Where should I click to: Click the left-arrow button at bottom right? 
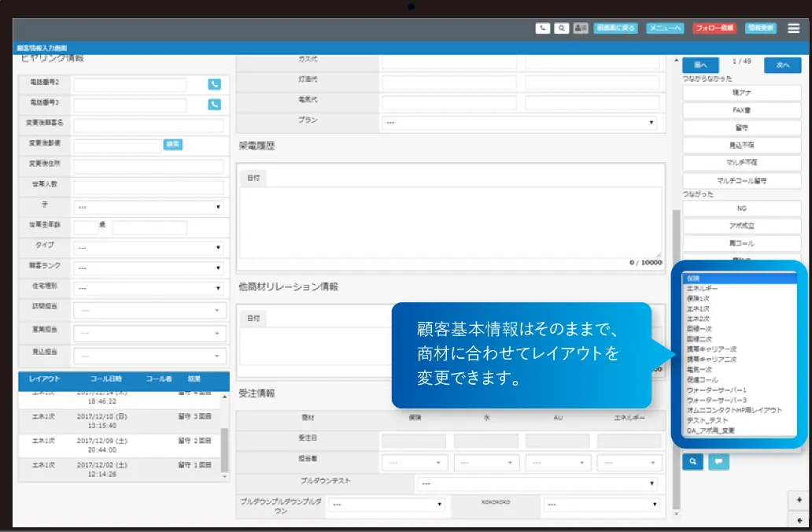click(799, 520)
